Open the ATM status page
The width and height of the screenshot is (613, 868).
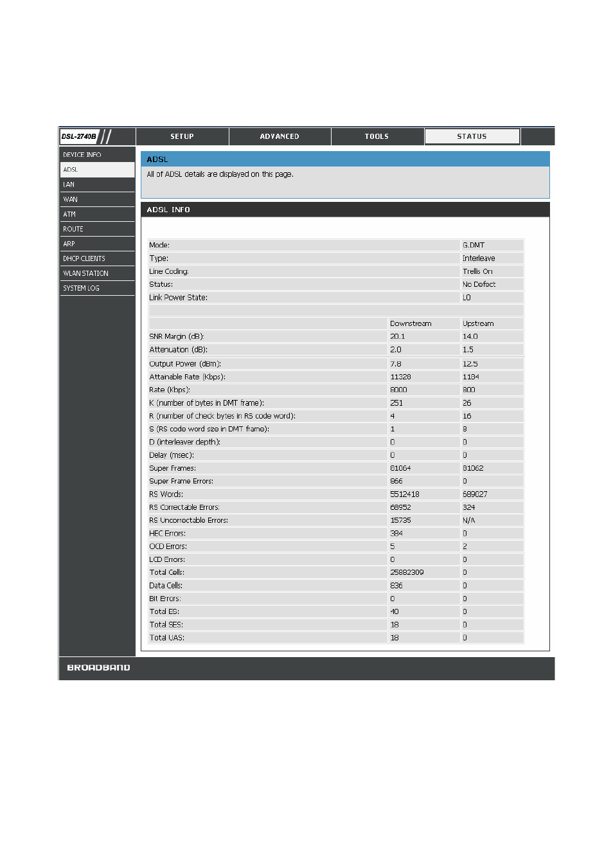(97, 214)
